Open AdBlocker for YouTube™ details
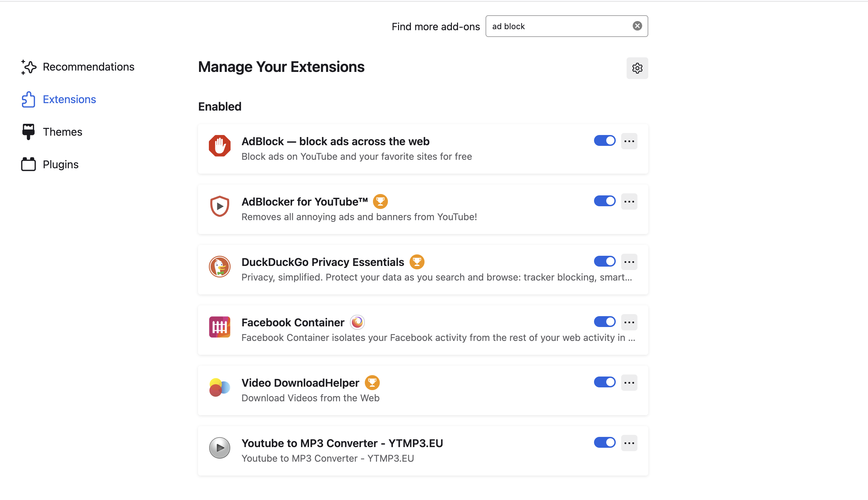The image size is (868, 500). 305,201
